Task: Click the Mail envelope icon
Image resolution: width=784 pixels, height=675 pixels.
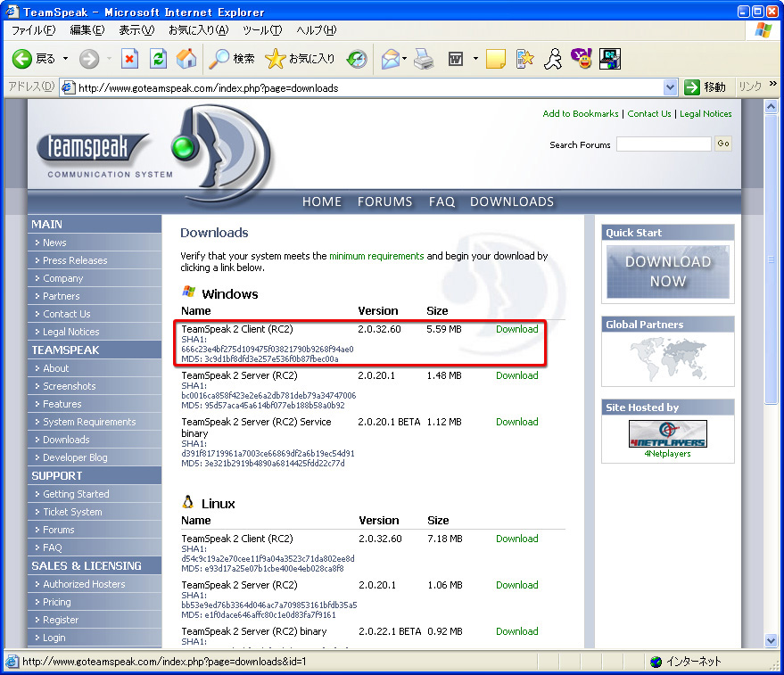Action: pos(391,59)
